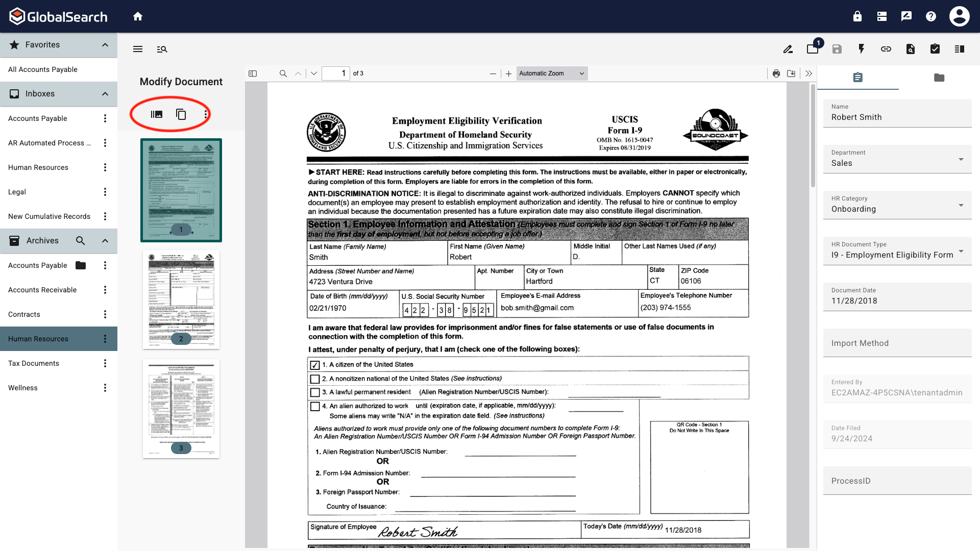
Task: Open the Automatic Zoom dropdown
Action: point(551,73)
